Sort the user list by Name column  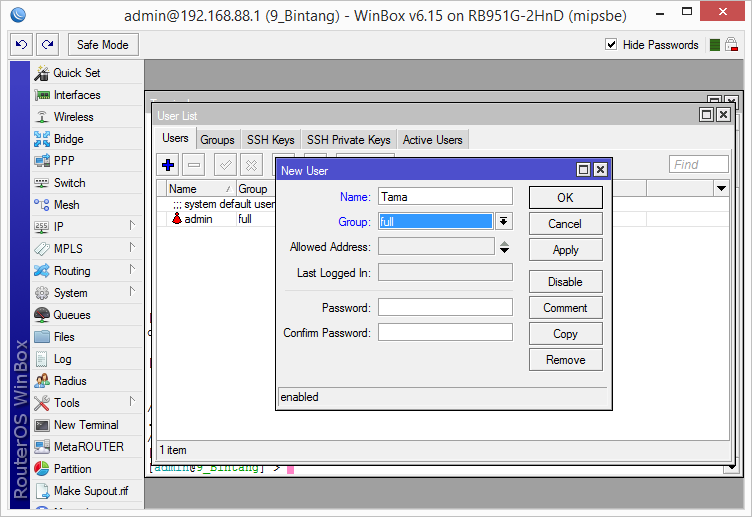[x=200, y=189]
